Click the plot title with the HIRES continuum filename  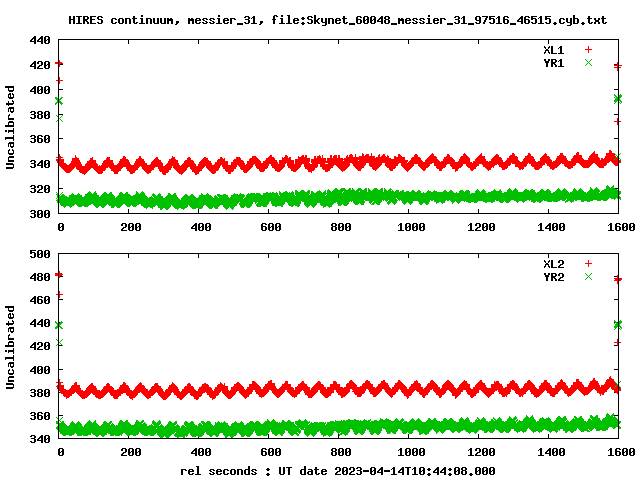pyautogui.click(x=338, y=20)
